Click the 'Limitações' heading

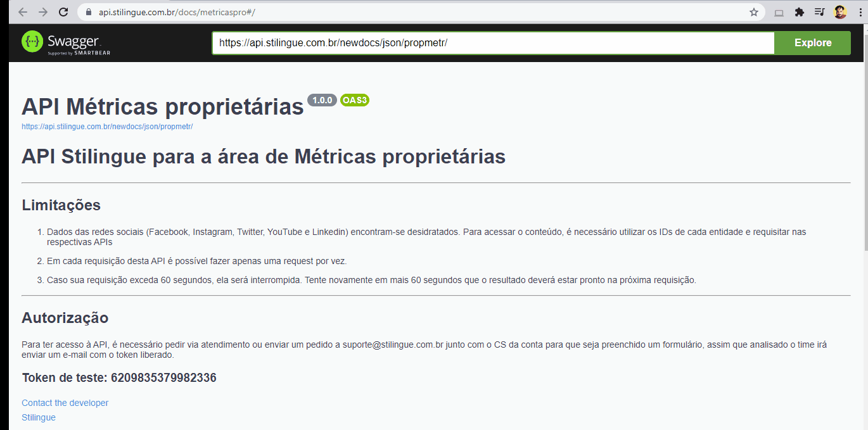61,205
